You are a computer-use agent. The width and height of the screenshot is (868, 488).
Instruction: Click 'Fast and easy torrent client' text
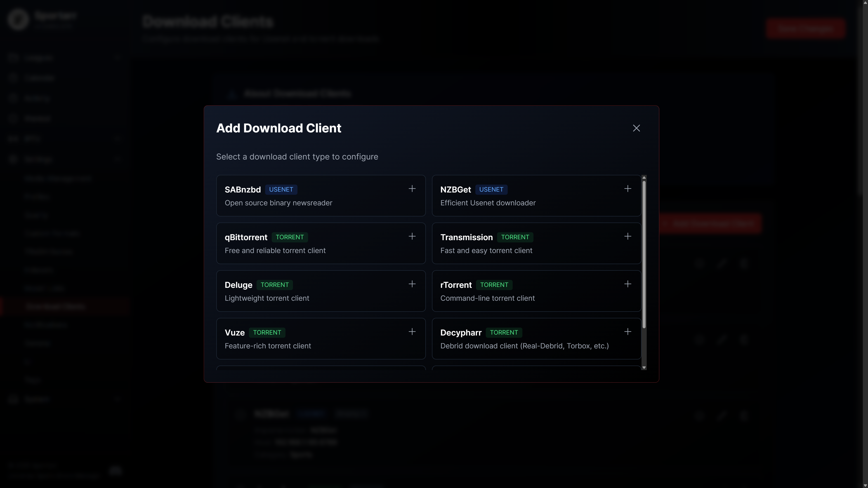coord(486,251)
